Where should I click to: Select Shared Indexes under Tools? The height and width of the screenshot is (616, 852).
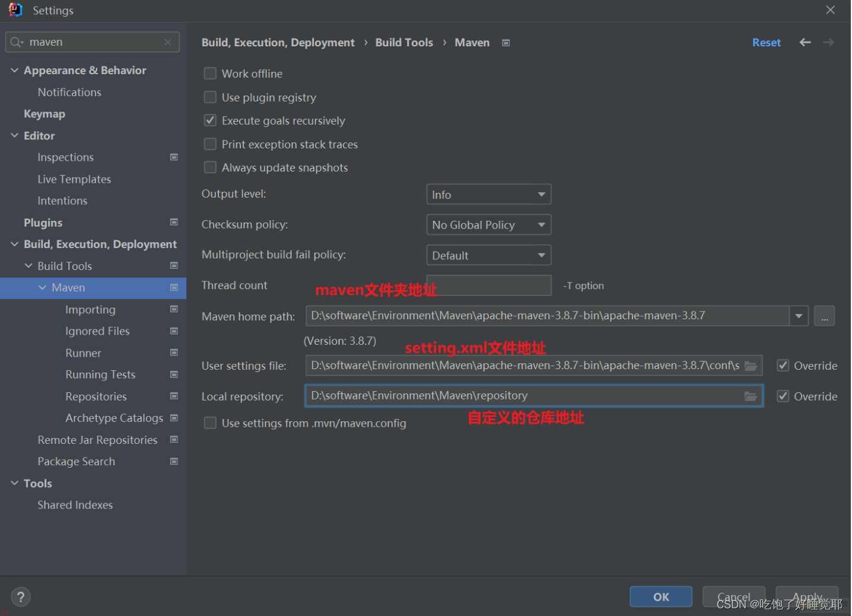pos(75,505)
